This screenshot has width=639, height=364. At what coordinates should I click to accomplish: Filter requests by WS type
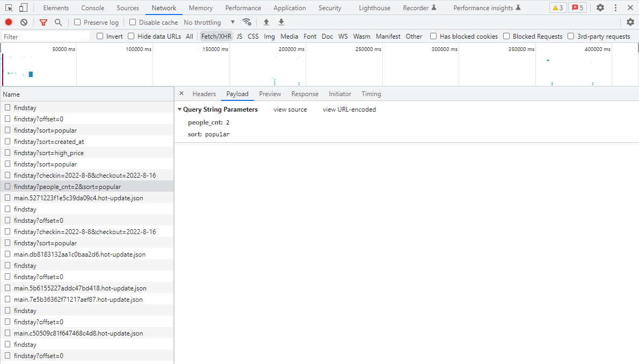pyautogui.click(x=343, y=37)
